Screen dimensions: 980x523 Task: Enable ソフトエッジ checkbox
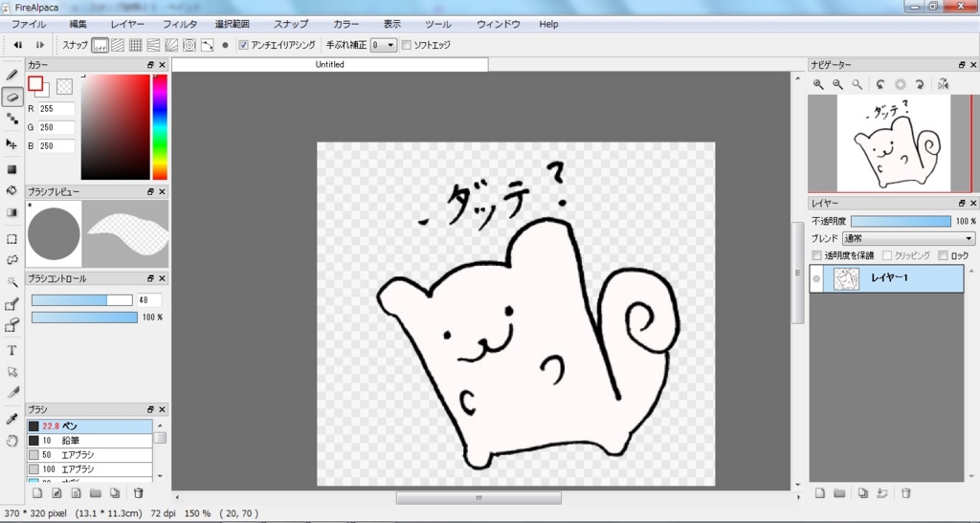coord(406,45)
